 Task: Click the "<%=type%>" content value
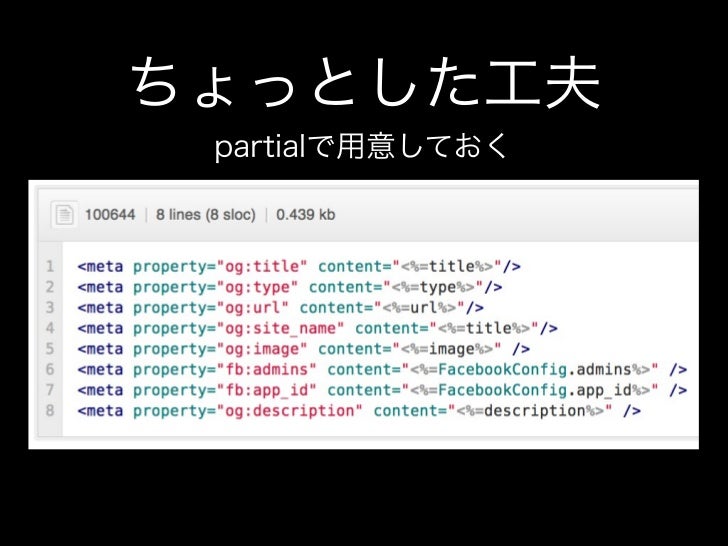[433, 287]
